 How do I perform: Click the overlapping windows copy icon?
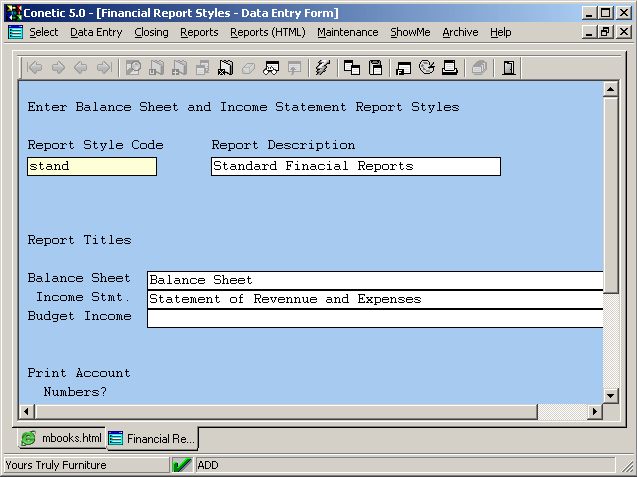[352, 68]
